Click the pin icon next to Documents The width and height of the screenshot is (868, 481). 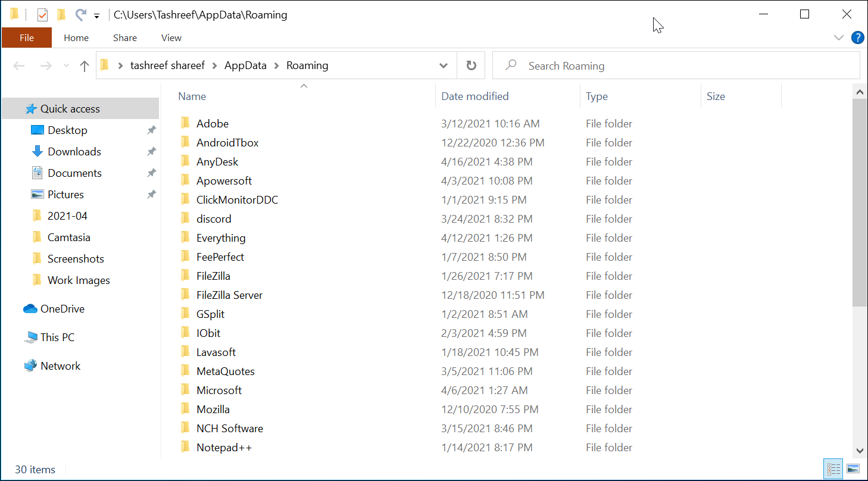point(152,173)
